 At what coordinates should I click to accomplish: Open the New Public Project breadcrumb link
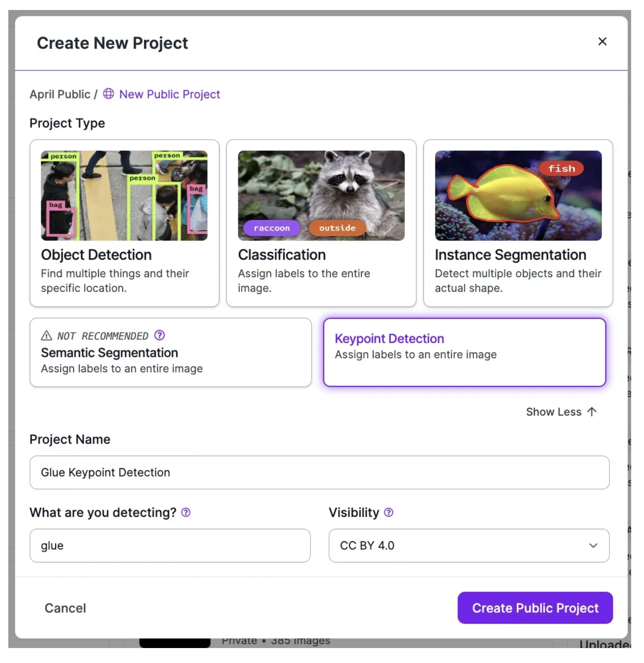[x=170, y=94]
